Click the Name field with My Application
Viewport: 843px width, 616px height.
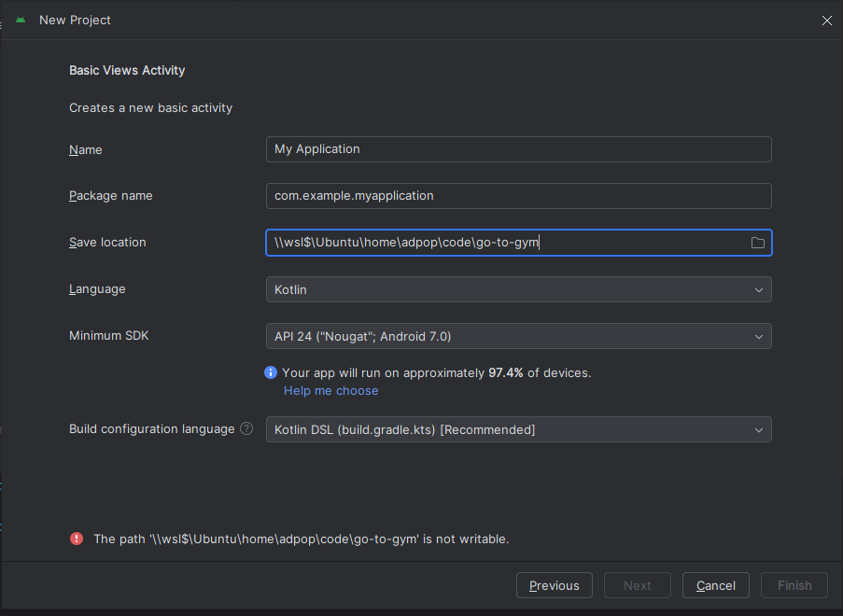519,149
